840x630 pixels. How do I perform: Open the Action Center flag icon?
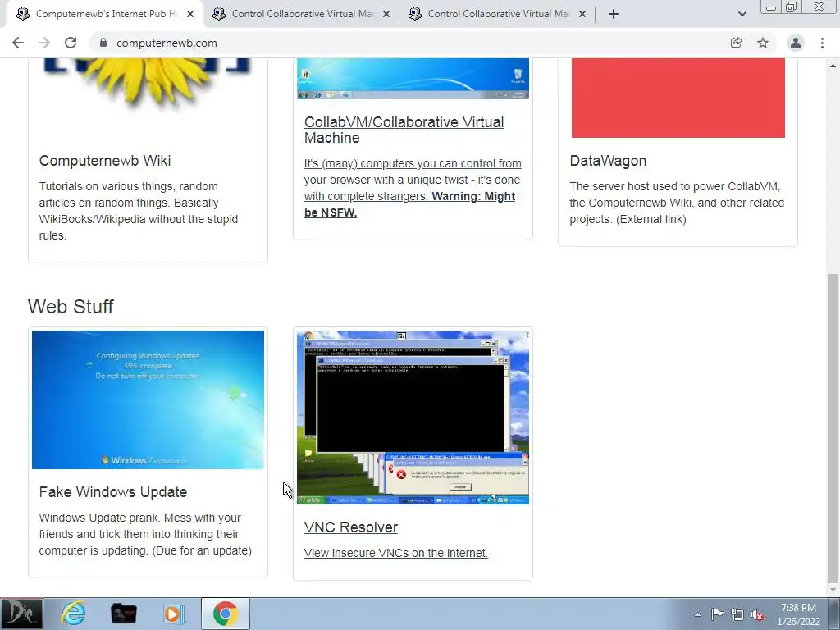click(717, 614)
